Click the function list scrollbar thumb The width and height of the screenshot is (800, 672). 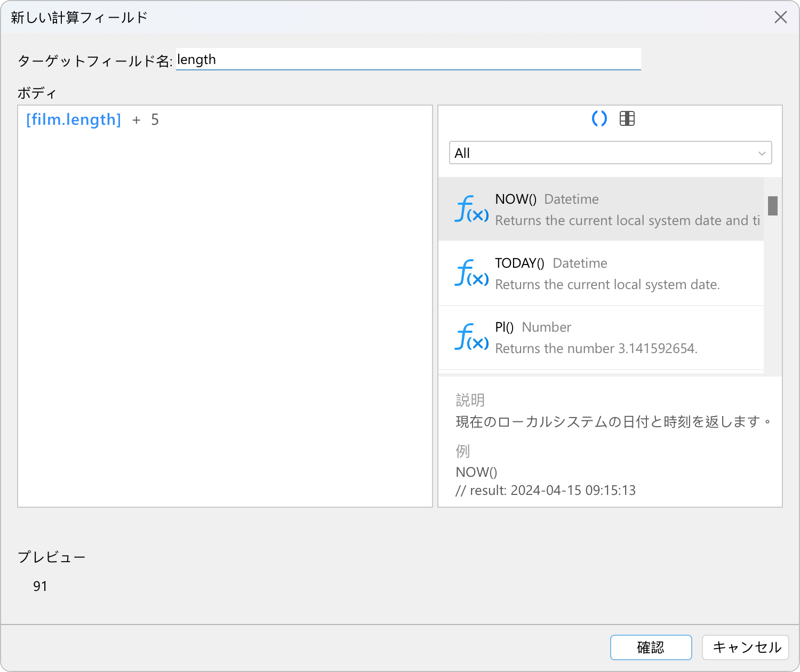click(x=773, y=206)
